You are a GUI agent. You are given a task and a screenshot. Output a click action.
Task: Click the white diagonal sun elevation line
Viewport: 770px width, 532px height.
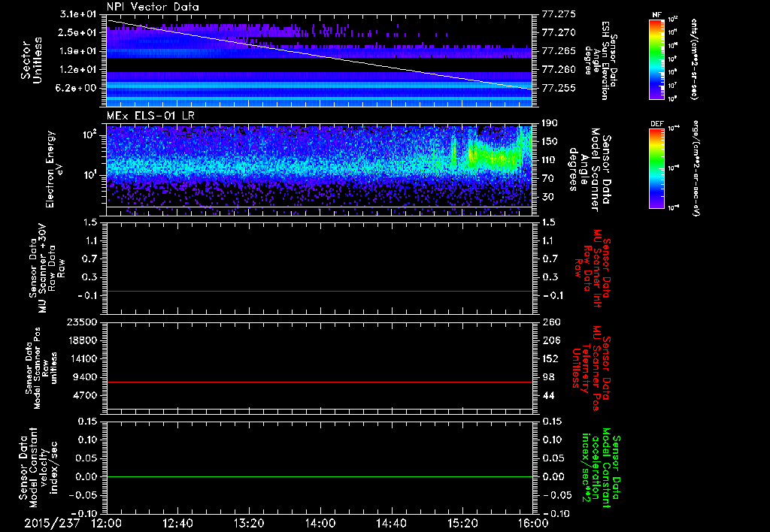(x=320, y=54)
